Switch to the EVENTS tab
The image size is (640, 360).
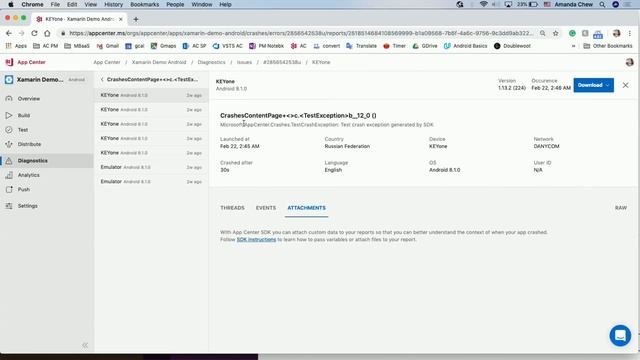[x=266, y=208]
